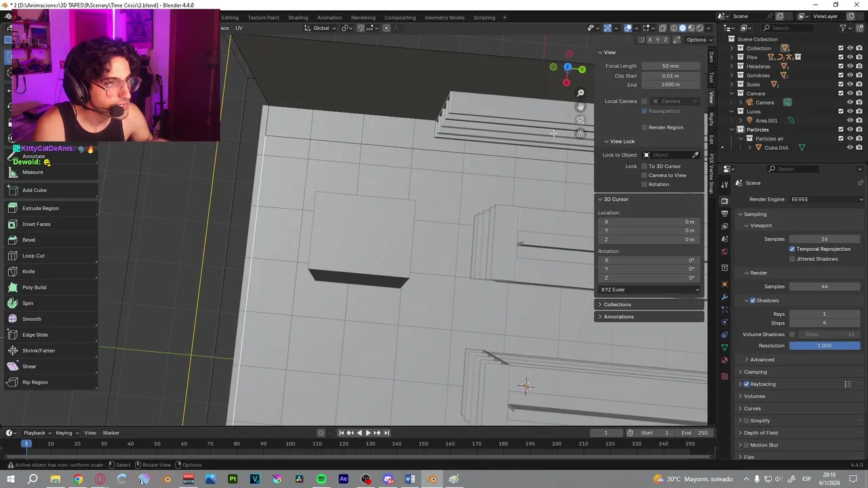Select the Measure tool
868x488 pixels.
51,172
